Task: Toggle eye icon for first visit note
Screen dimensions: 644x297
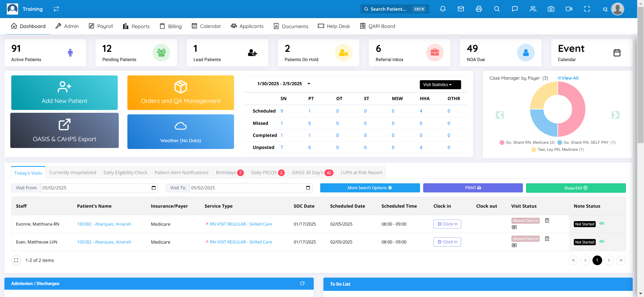Action: click(601, 223)
